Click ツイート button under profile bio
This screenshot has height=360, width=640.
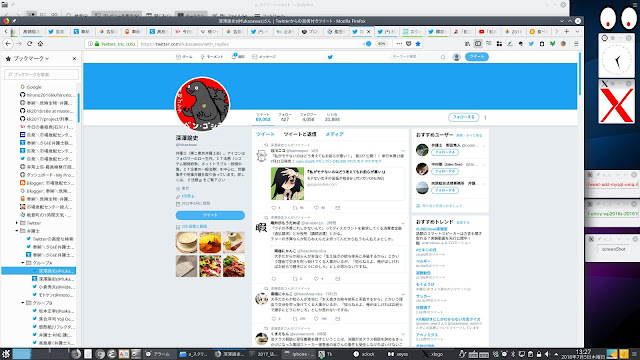pos(210,215)
